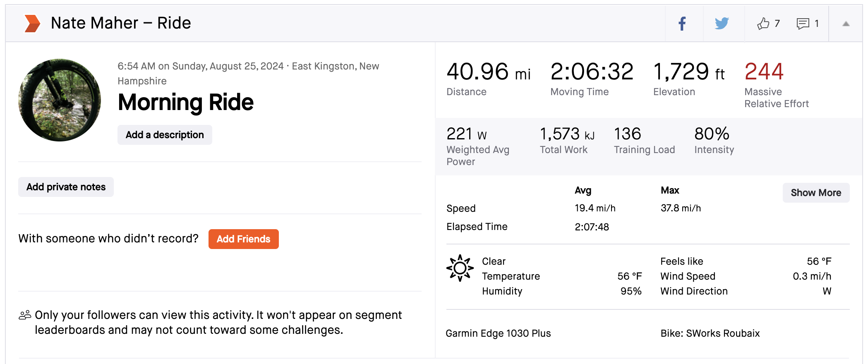Click the followers-only visibility icon
The width and height of the screenshot is (868, 364).
click(x=25, y=316)
